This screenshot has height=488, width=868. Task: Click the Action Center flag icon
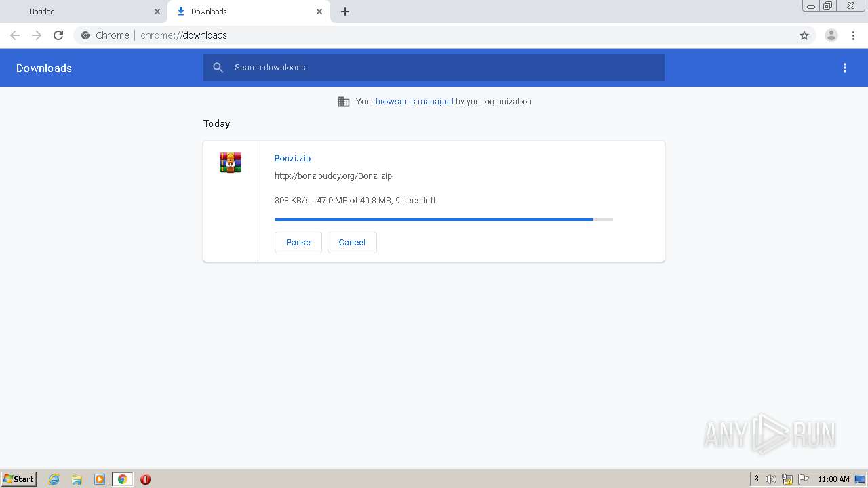pos(804,479)
